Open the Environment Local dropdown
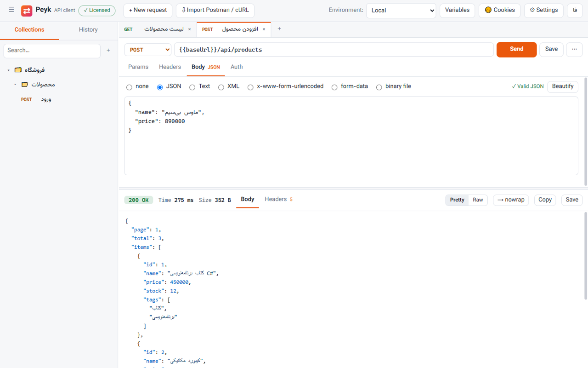The height and width of the screenshot is (368, 588). pos(401,11)
